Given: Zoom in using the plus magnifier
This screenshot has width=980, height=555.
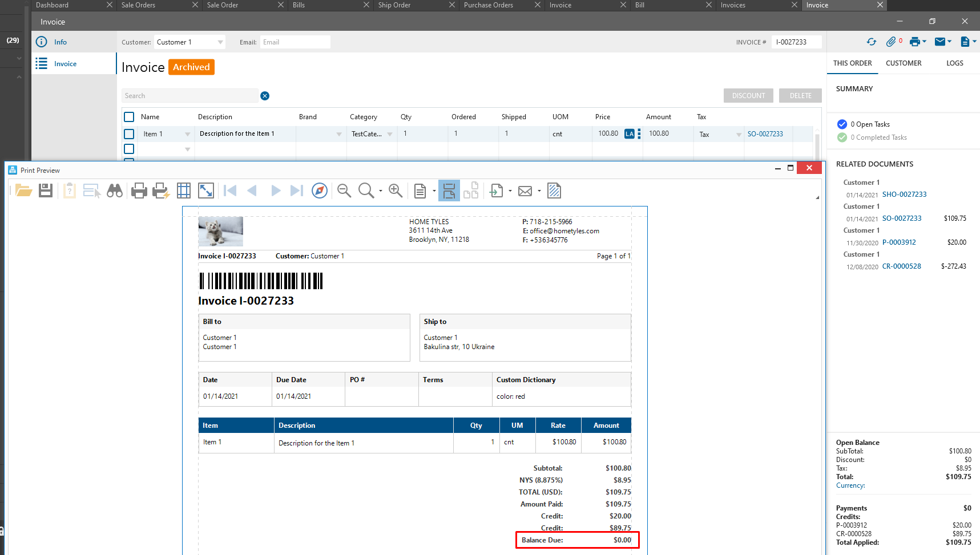Looking at the screenshot, I should point(396,191).
